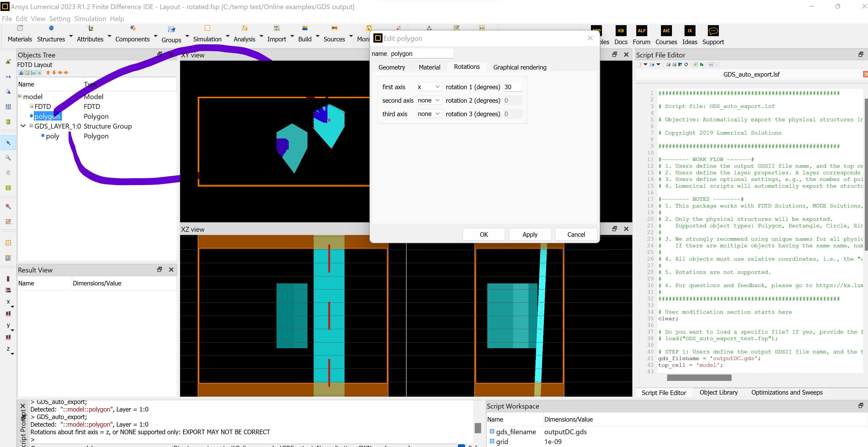Select the pan hand tool
The width and height of the screenshot is (868, 447).
click(x=8, y=172)
